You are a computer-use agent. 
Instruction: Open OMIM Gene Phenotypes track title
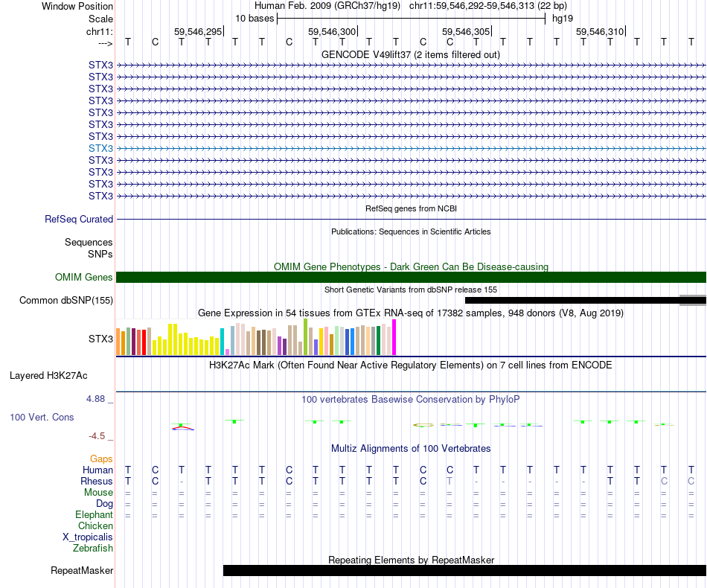[411, 266]
